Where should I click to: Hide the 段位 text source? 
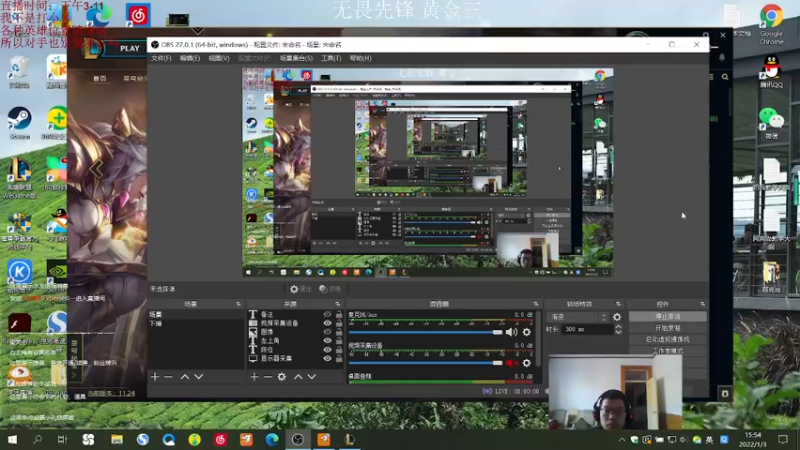coord(327,349)
